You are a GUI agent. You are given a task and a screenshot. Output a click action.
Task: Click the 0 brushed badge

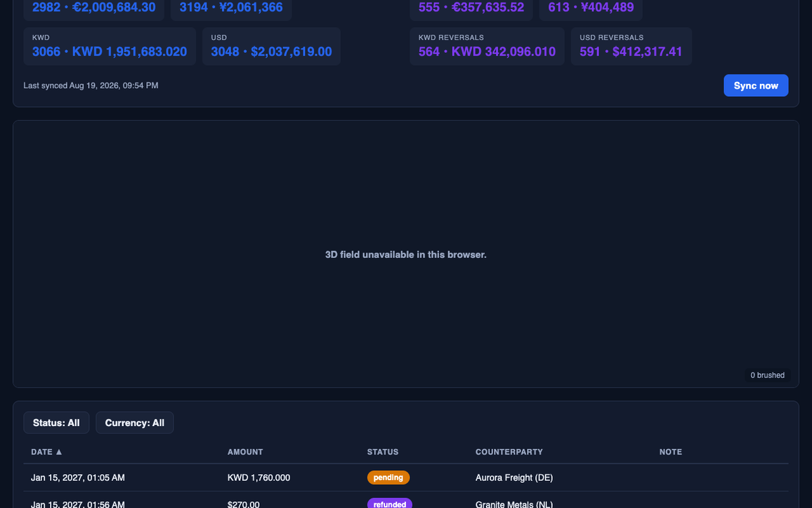coord(767,375)
